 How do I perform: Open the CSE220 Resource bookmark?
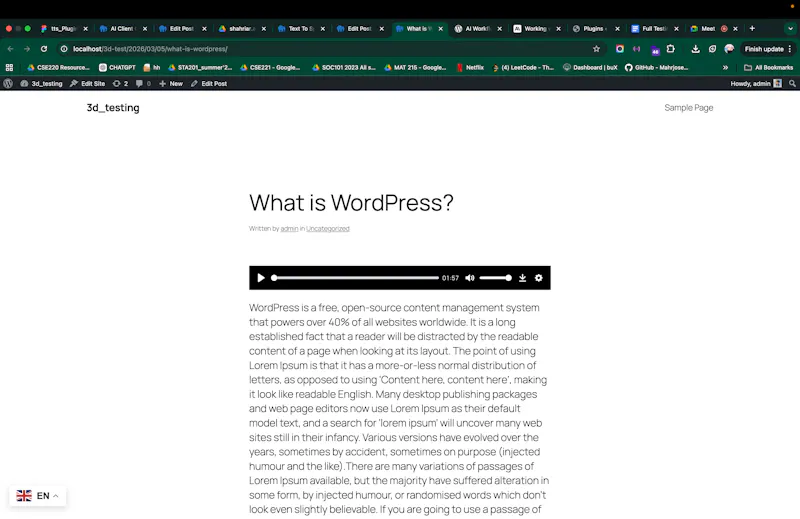(x=59, y=67)
